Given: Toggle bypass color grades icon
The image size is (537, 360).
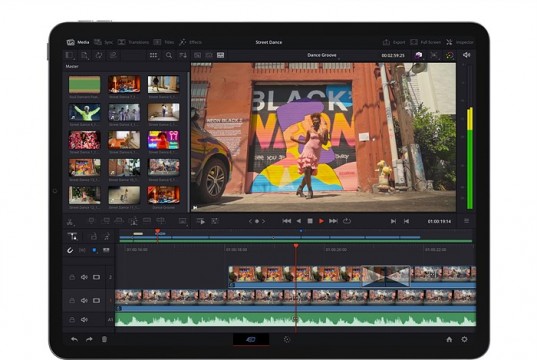Looking at the screenshot, I should (x=450, y=55).
